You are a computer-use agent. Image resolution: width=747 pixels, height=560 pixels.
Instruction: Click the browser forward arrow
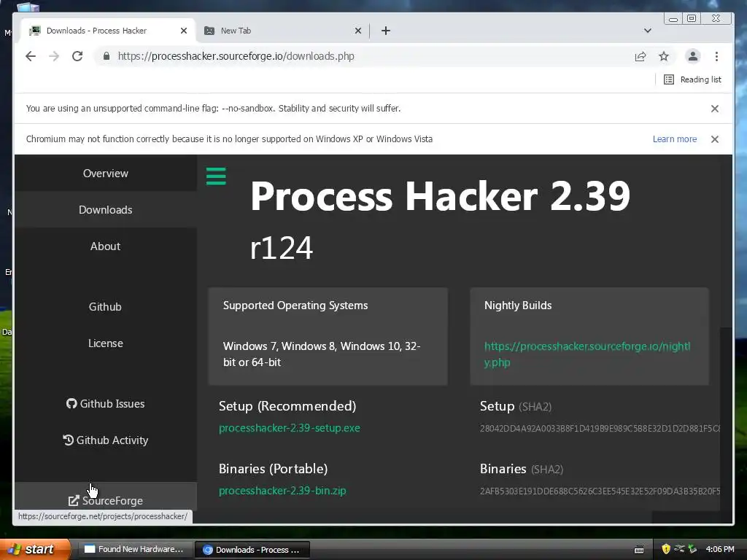[54, 56]
